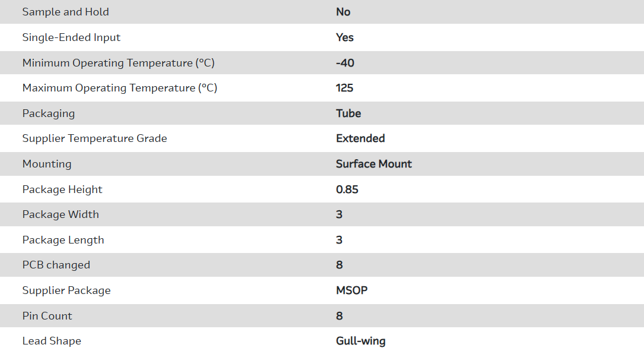The height and width of the screenshot is (351, 644).
Task: Click the "PCB changed" row label
Action: (56, 265)
